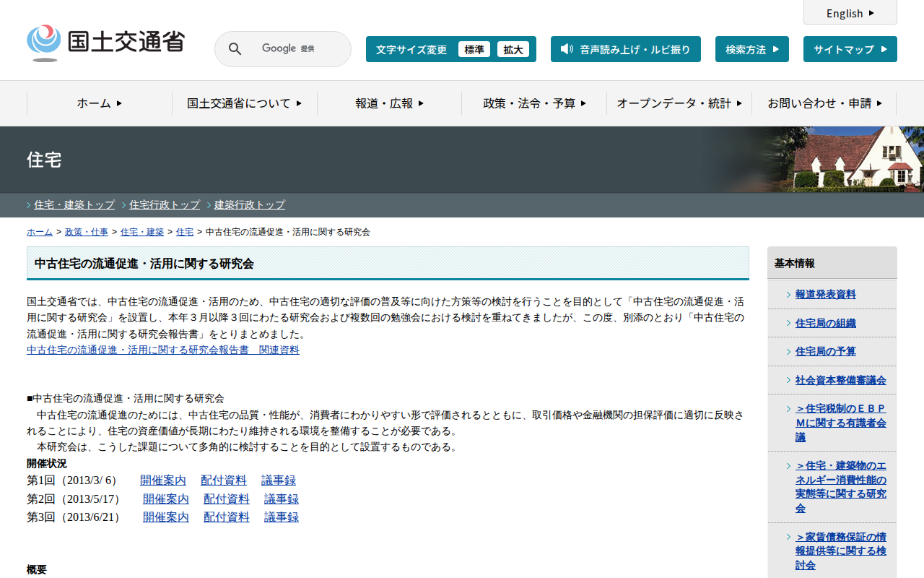The height and width of the screenshot is (578, 924).
Task: Click the MLIT logo in the header
Action: (105, 43)
